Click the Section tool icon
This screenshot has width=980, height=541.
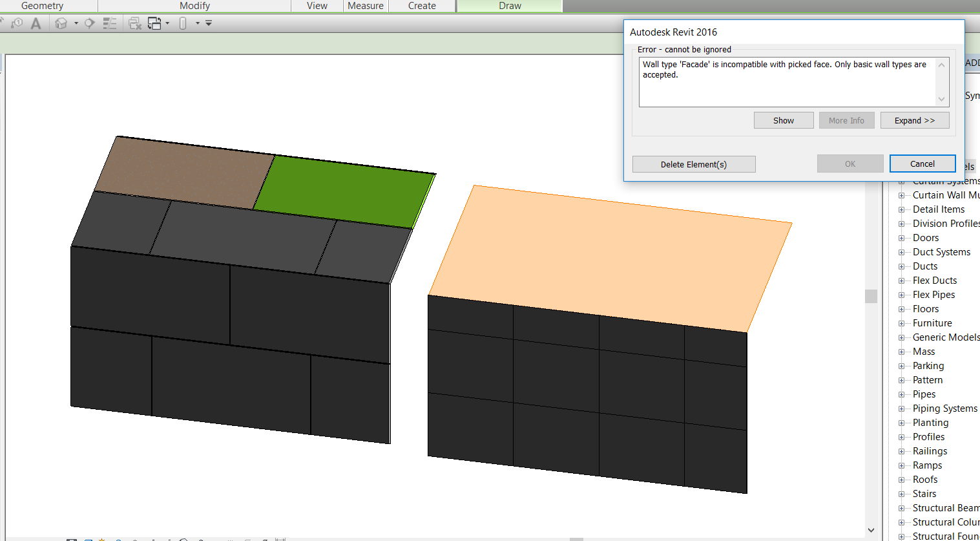(x=90, y=23)
